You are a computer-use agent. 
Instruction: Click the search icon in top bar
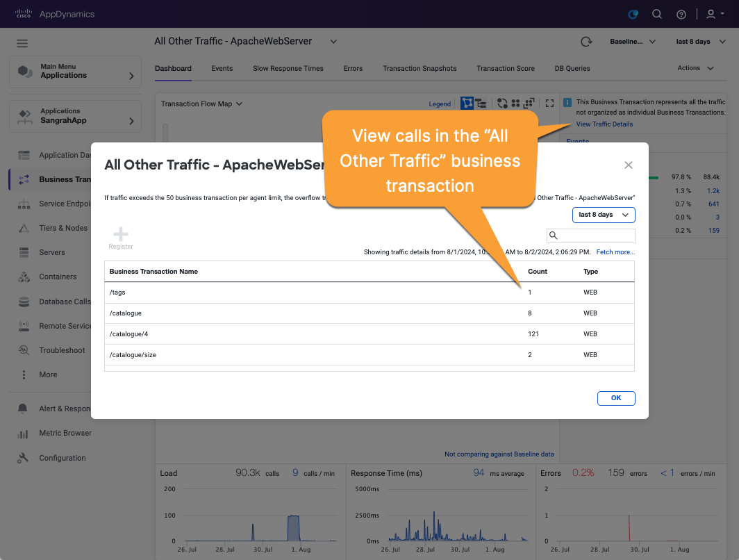coord(656,14)
